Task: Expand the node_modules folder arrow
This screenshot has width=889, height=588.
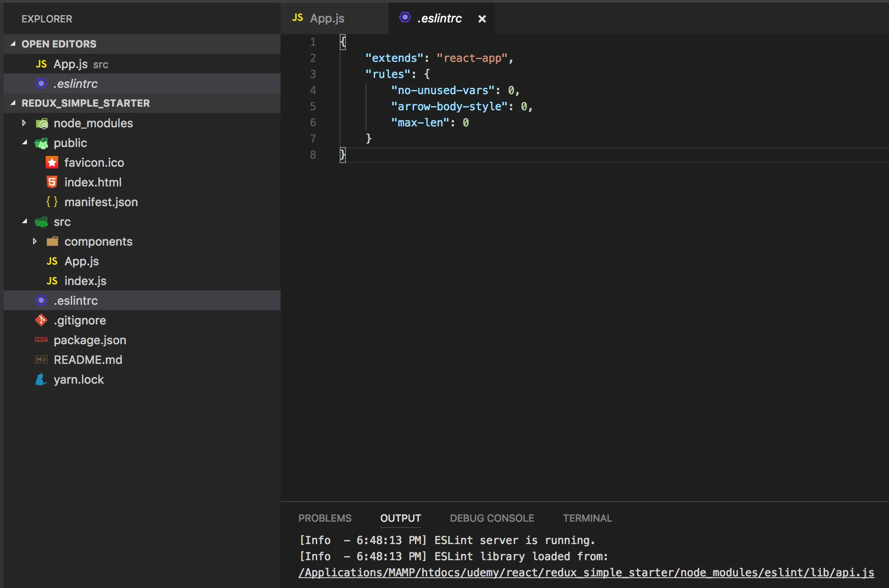Action: coord(24,123)
